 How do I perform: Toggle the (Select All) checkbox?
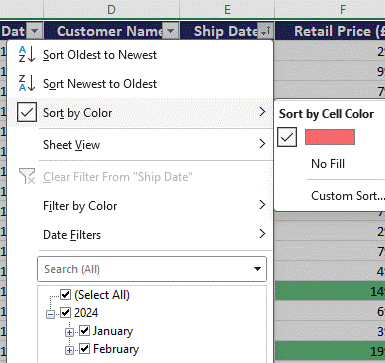click(66, 295)
